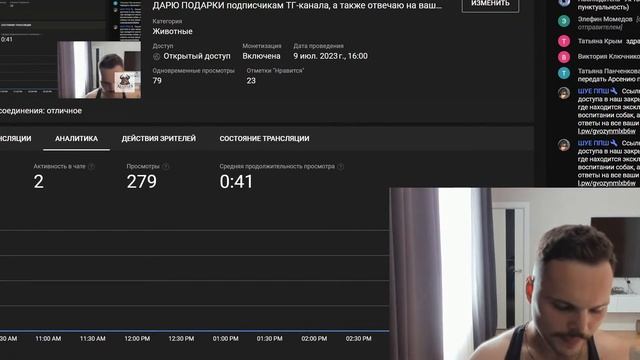Click the ИЗМЕНИТЬ edit button
The width and height of the screenshot is (640, 360).
[490, 4]
